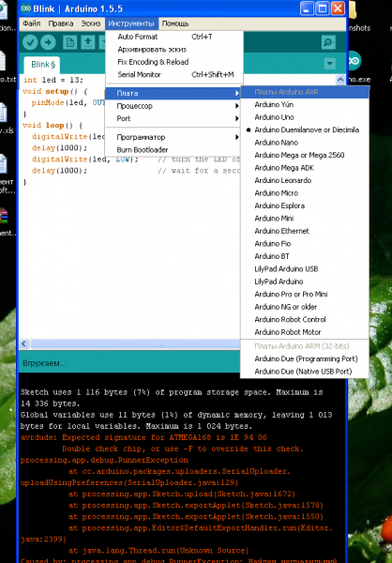Expand the Плата submenu
The height and width of the screenshot is (563, 392).
pos(173,93)
